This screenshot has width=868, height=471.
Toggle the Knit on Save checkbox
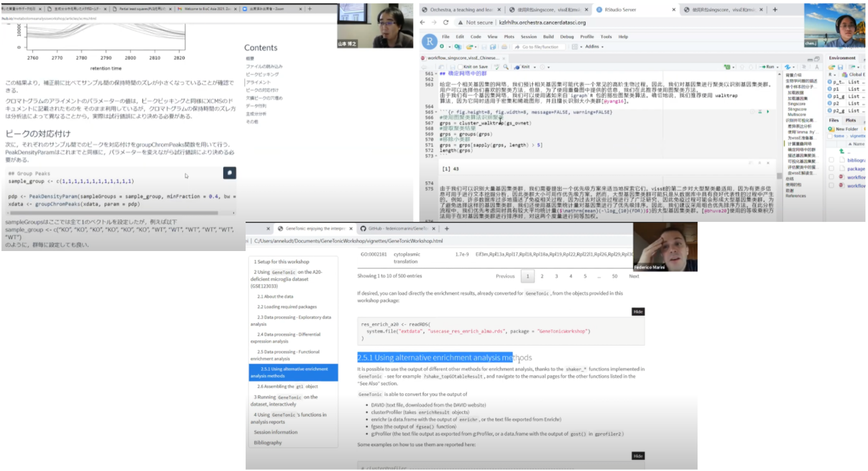tap(460, 66)
